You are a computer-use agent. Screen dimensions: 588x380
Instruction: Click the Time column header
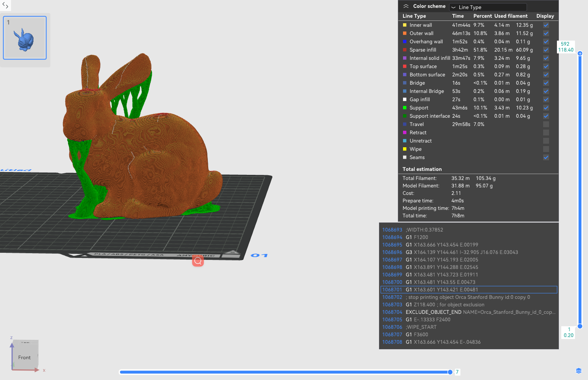[458, 16]
